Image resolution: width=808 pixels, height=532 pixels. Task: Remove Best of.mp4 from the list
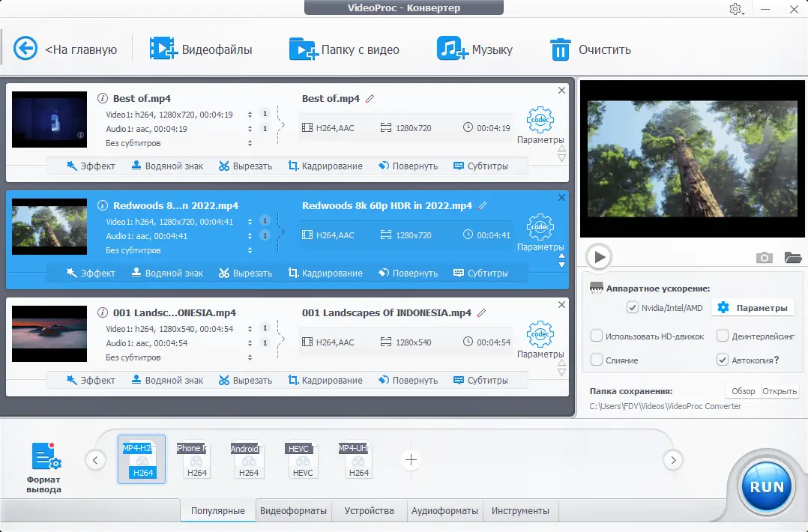tap(561, 91)
